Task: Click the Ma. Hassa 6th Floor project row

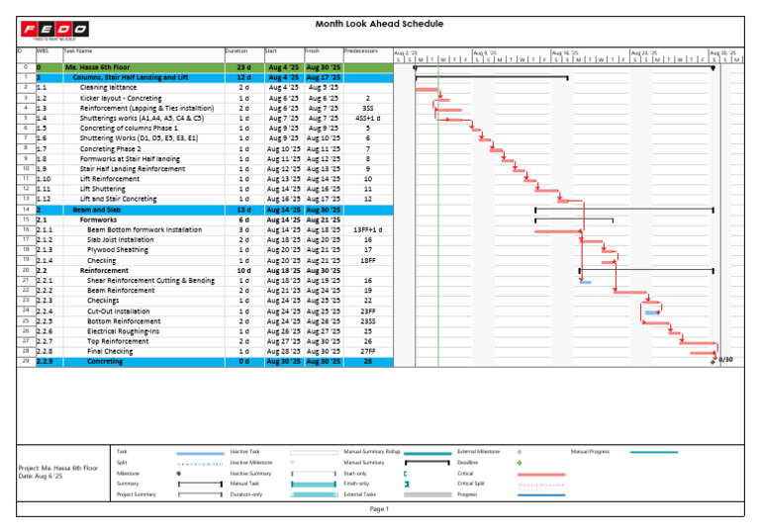Action: [x=205, y=67]
